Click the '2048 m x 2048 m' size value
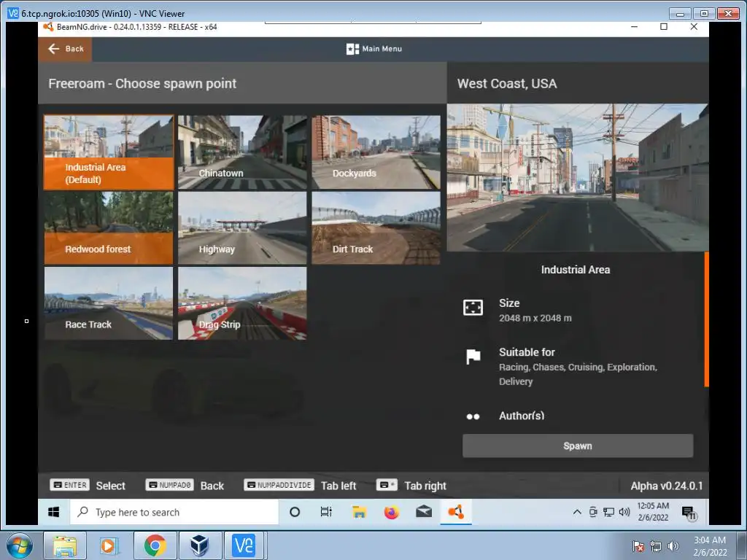The image size is (747, 560). (x=535, y=318)
